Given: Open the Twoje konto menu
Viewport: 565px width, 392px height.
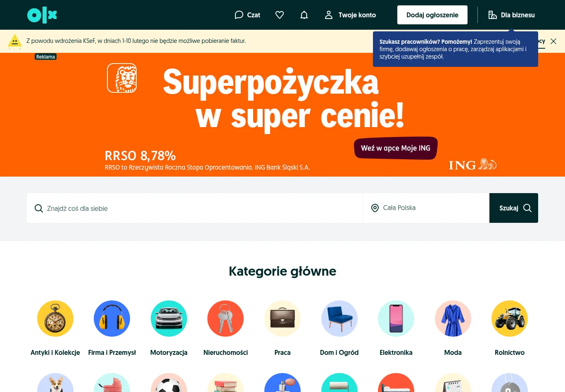Looking at the screenshot, I should (350, 15).
